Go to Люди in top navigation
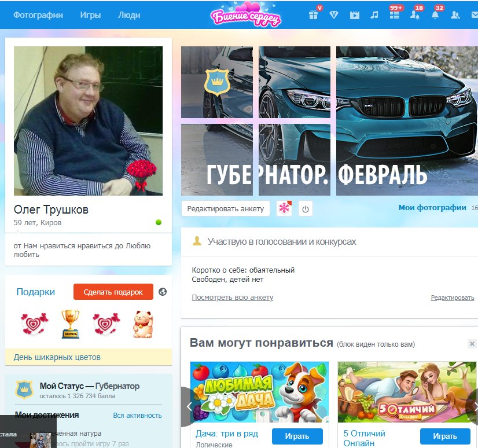Screen dimensions: 478x448 [129, 15]
